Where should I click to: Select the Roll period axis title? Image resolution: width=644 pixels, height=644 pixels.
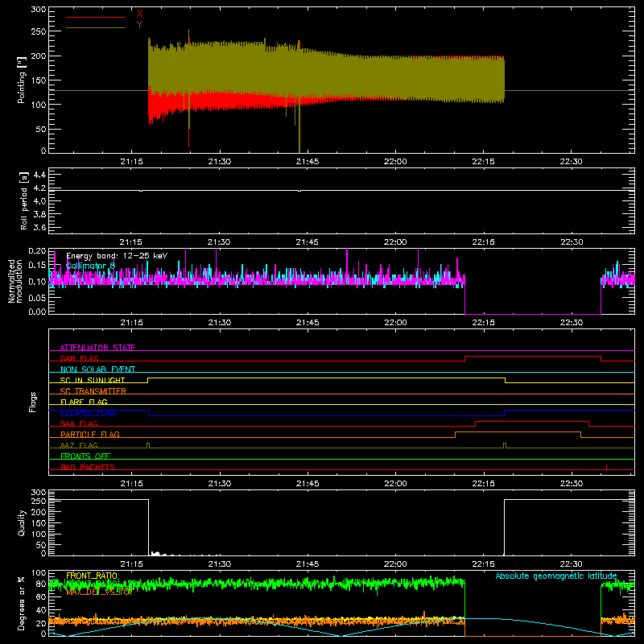(23, 200)
